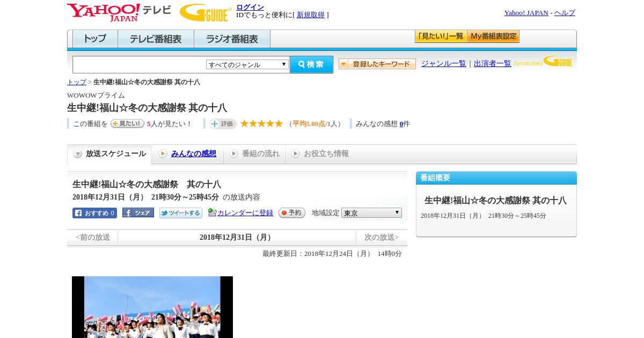Open the ヘルプ link
Image resolution: width=644 pixels, height=338 pixels.
[x=565, y=13]
